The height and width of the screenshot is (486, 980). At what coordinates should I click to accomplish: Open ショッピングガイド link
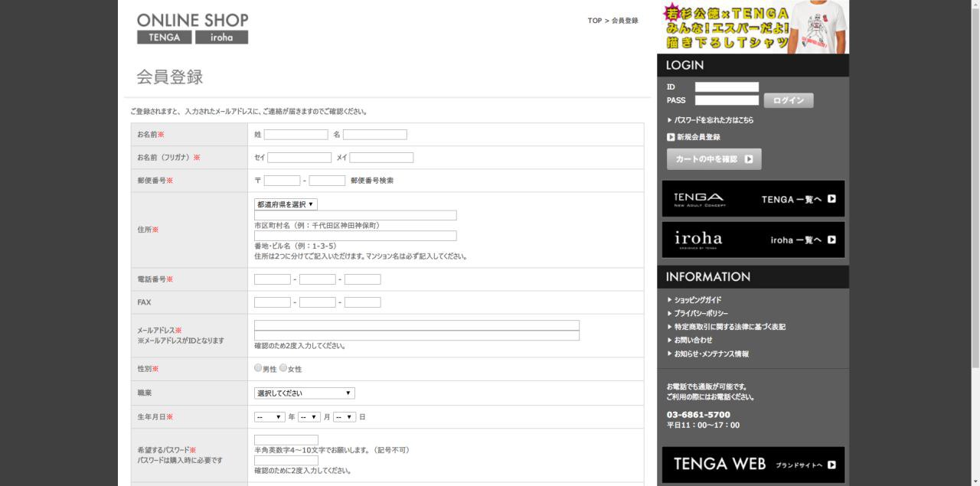pyautogui.click(x=697, y=300)
